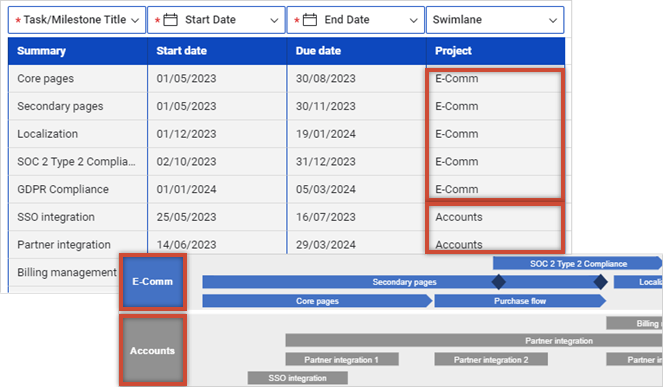Open the Start Date mapping dropdown

(216, 20)
